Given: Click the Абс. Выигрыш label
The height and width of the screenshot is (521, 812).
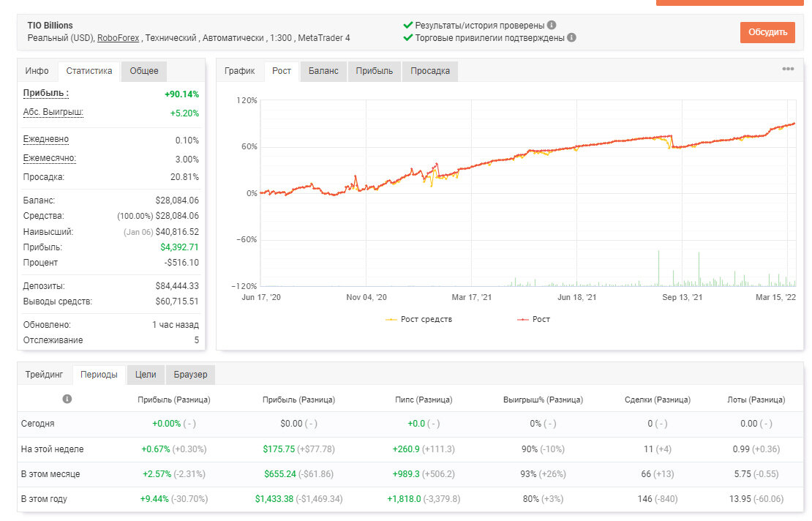Looking at the screenshot, I should coord(53,113).
